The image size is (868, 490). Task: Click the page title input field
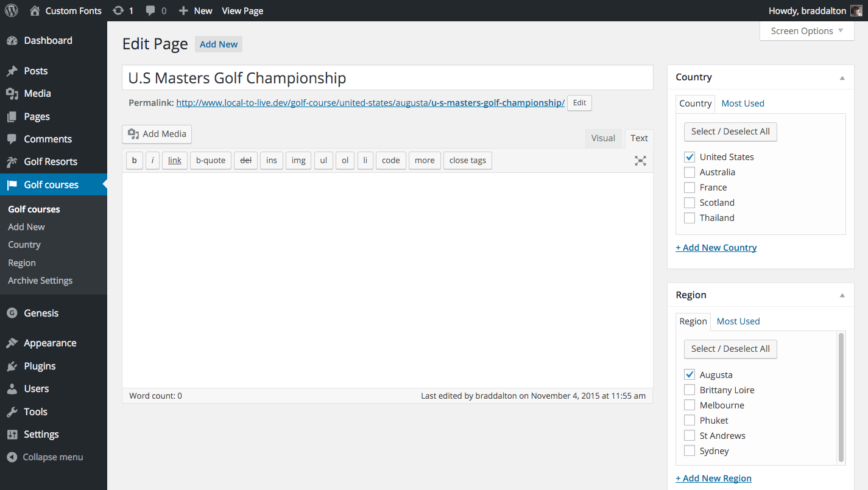pos(387,78)
